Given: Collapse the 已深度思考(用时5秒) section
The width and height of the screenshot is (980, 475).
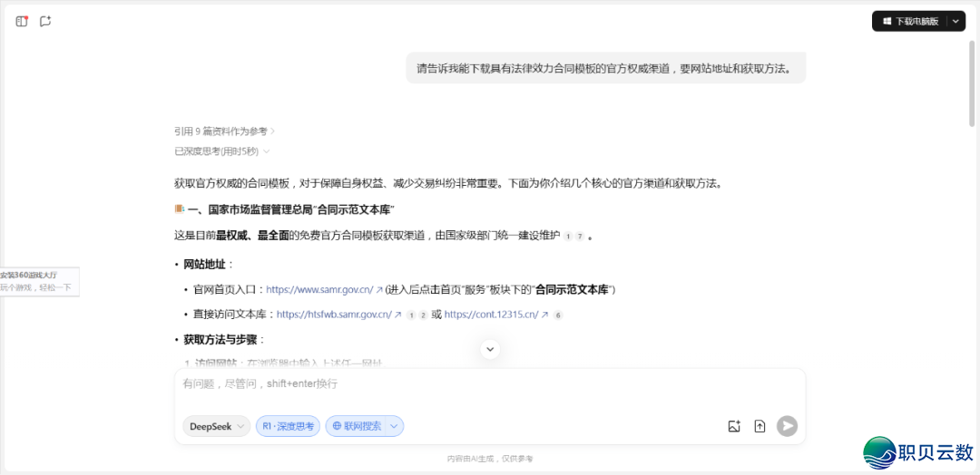Looking at the screenshot, I should (222, 151).
